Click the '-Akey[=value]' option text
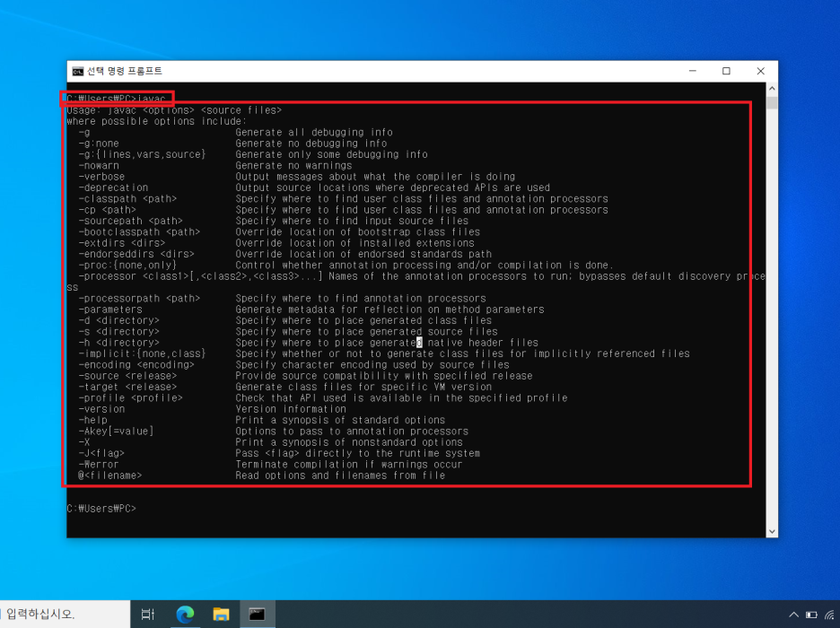This screenshot has width=840, height=628. coord(116,431)
